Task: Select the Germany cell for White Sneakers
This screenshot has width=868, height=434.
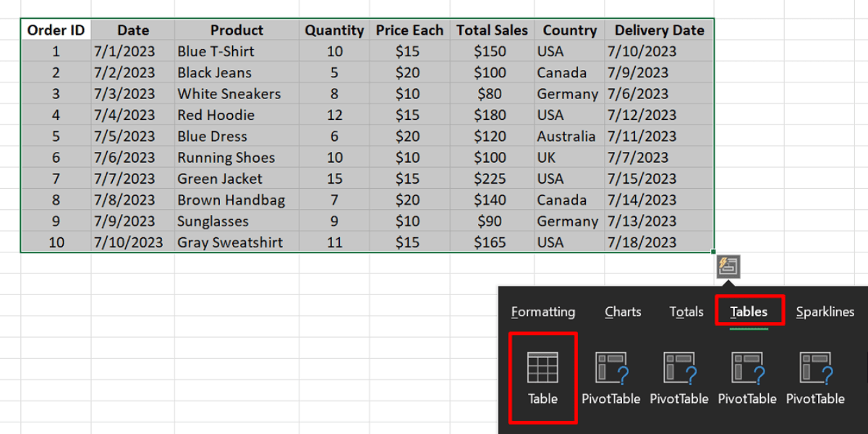Action: (568, 93)
